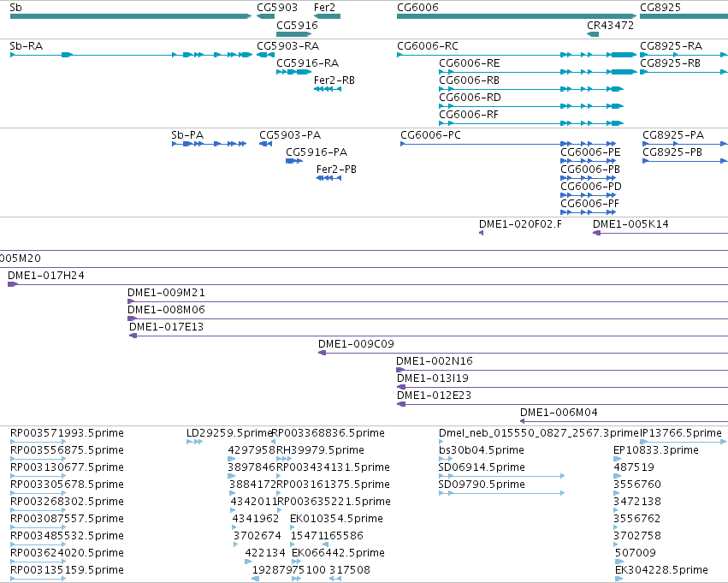Select EST SD09790.5prime
The height and width of the screenshot is (583, 728).
482,485
